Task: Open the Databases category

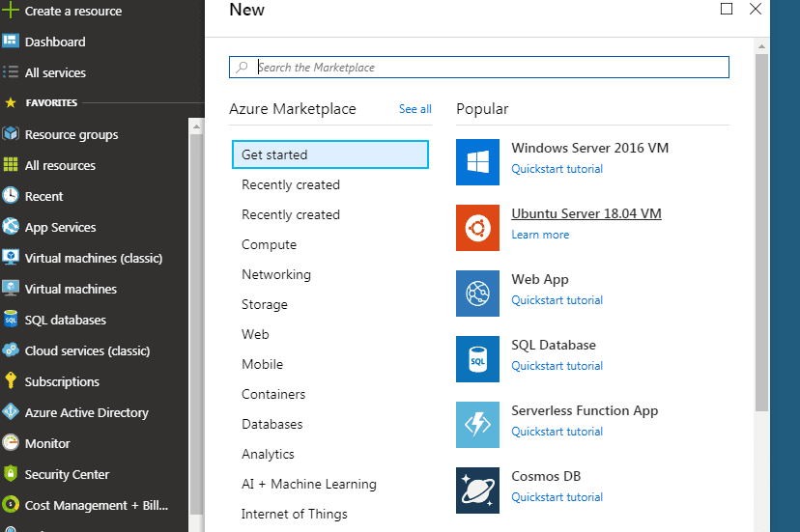Action: point(271,424)
